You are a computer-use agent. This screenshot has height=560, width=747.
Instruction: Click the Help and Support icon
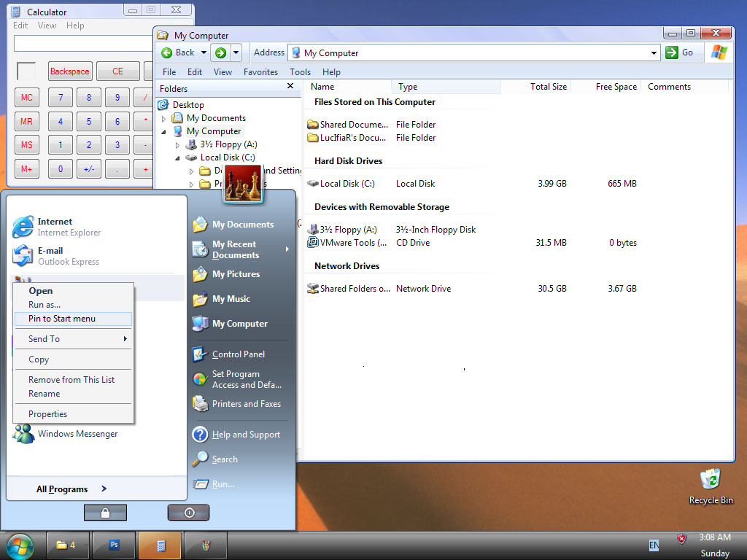tap(200, 435)
